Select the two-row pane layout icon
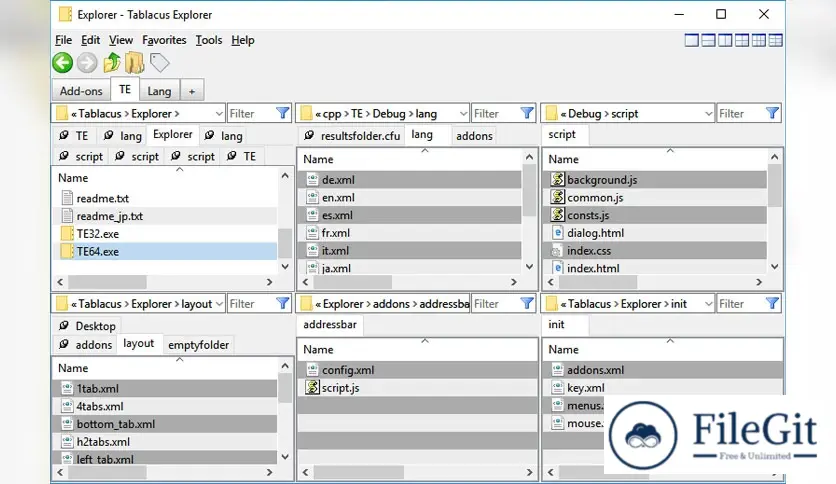Image resolution: width=836 pixels, height=484 pixels. (x=709, y=40)
